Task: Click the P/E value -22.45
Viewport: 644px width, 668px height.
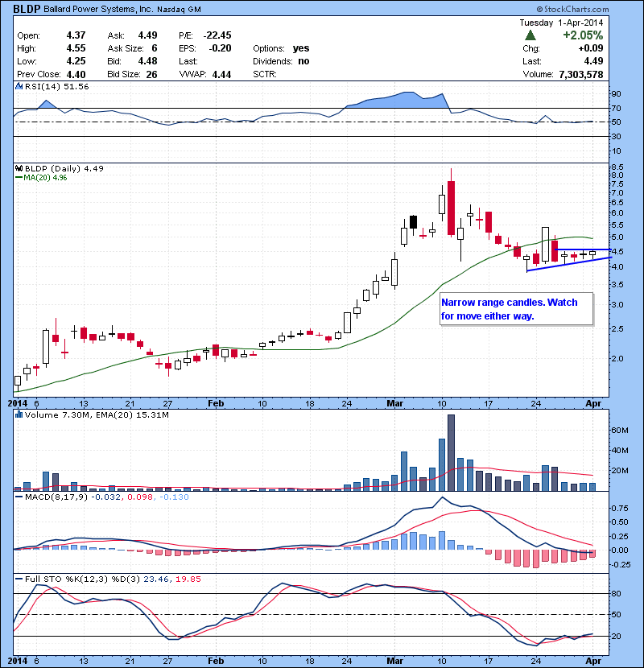Action: click(217, 35)
